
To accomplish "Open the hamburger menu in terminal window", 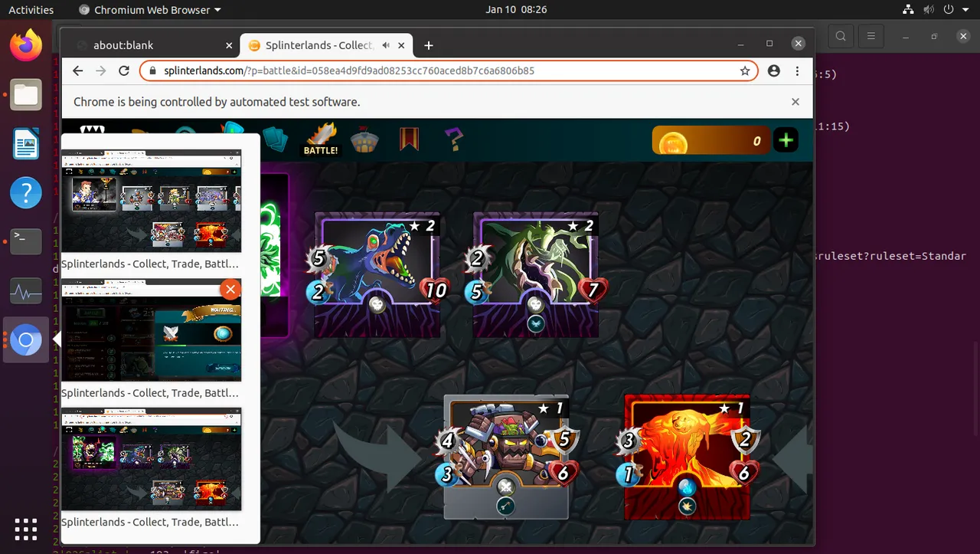I will [x=871, y=36].
